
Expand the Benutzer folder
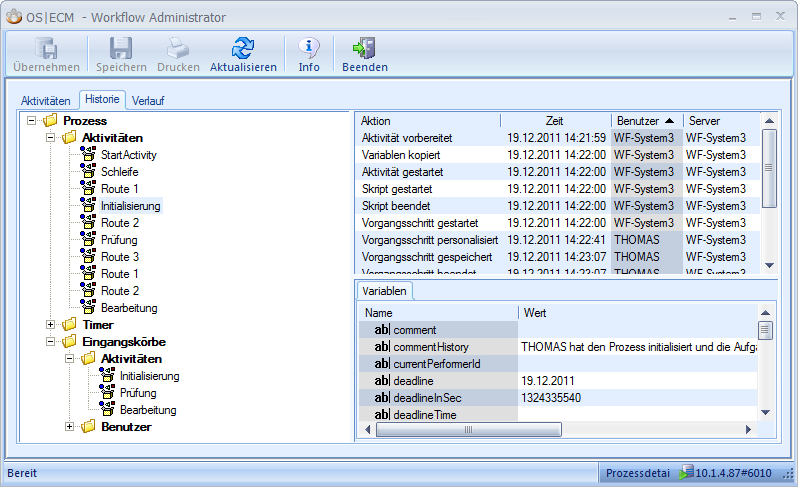click(70, 427)
